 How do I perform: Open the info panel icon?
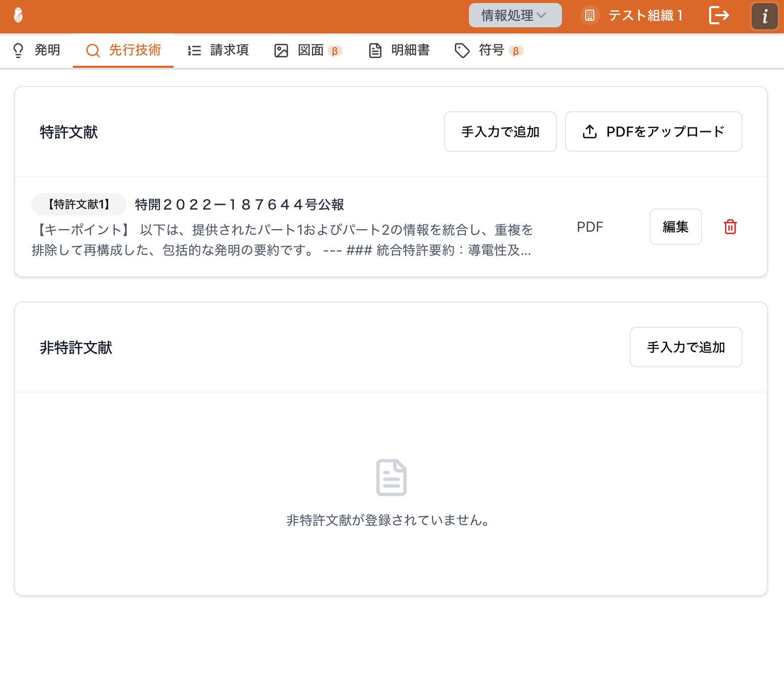pyautogui.click(x=764, y=16)
